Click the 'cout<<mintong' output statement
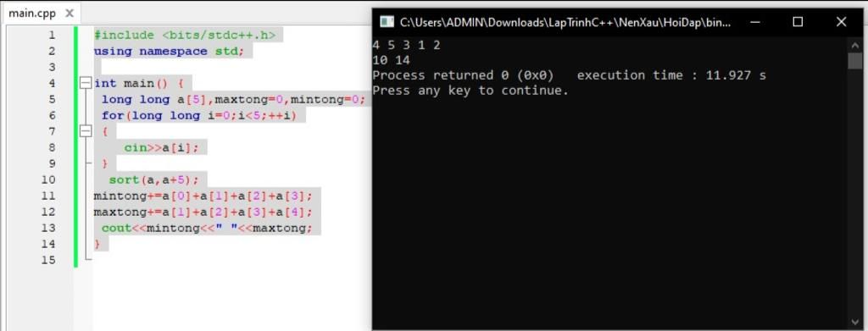The image size is (868, 331). pyautogui.click(x=207, y=228)
